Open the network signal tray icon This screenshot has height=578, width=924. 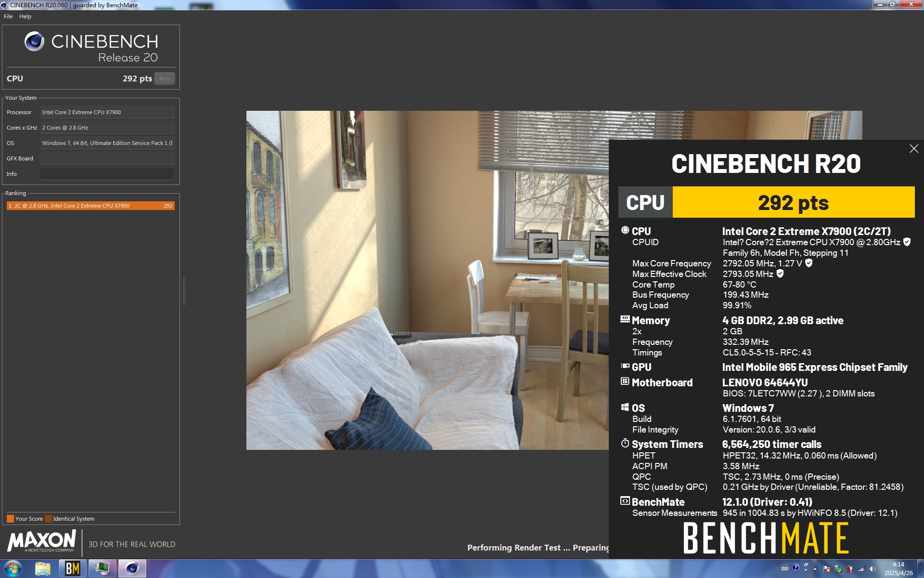click(861, 569)
